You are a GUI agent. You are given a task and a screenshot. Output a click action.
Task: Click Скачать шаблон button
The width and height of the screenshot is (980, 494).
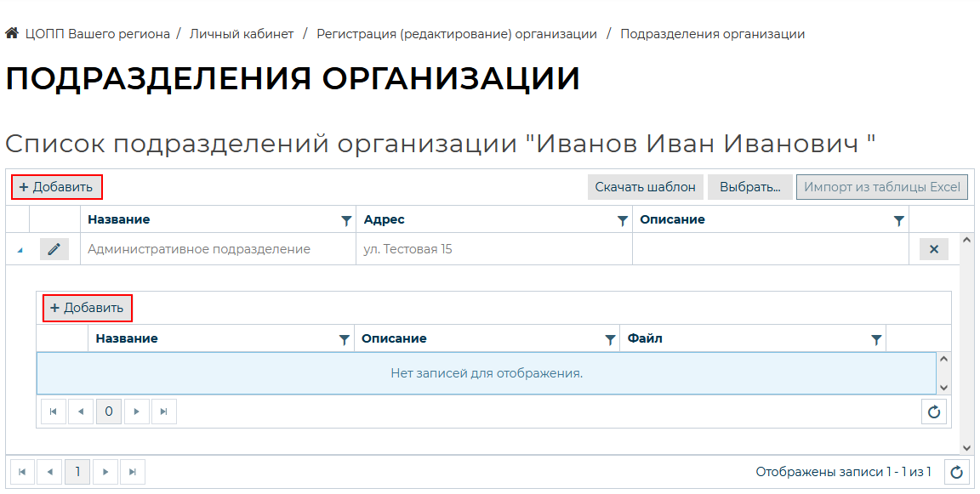tap(646, 187)
